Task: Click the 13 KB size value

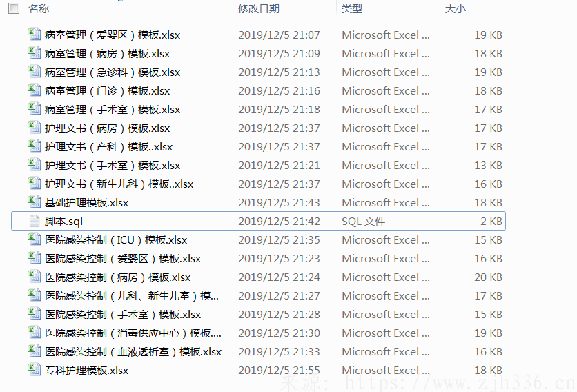Action: [489, 166]
